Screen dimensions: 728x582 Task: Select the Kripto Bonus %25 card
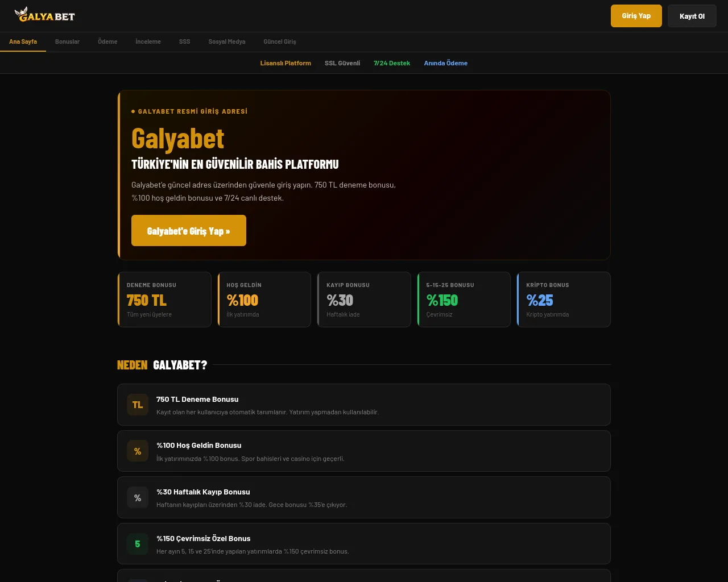click(564, 300)
